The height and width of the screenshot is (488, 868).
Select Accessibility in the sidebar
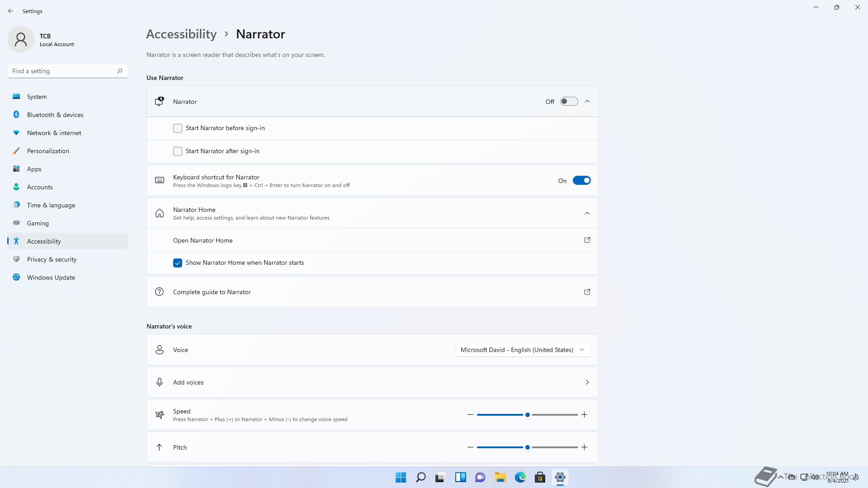tap(68, 241)
